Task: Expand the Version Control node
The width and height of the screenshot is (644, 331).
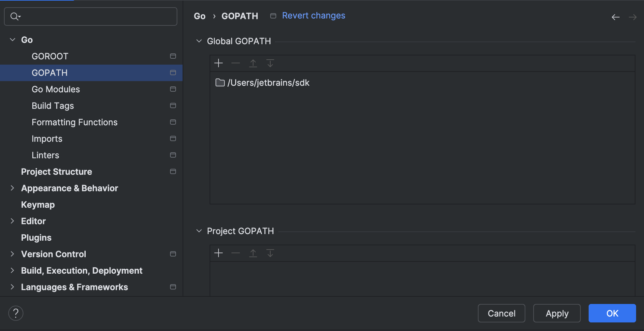Action: [x=12, y=254]
